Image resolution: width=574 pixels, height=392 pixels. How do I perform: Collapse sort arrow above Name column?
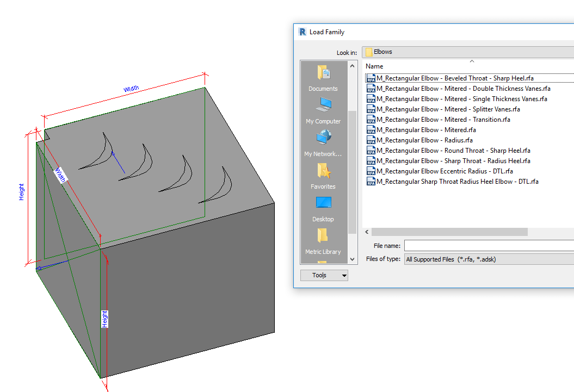pos(472,61)
